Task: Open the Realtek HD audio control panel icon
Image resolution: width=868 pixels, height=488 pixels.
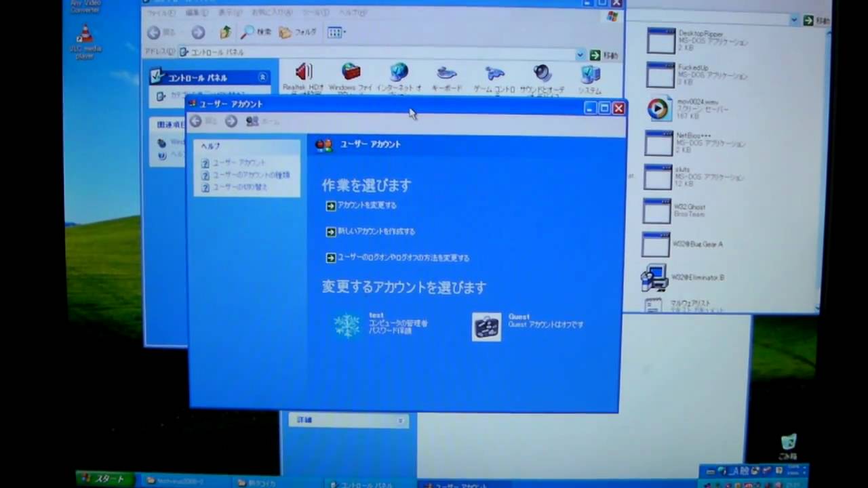Action: tap(303, 73)
